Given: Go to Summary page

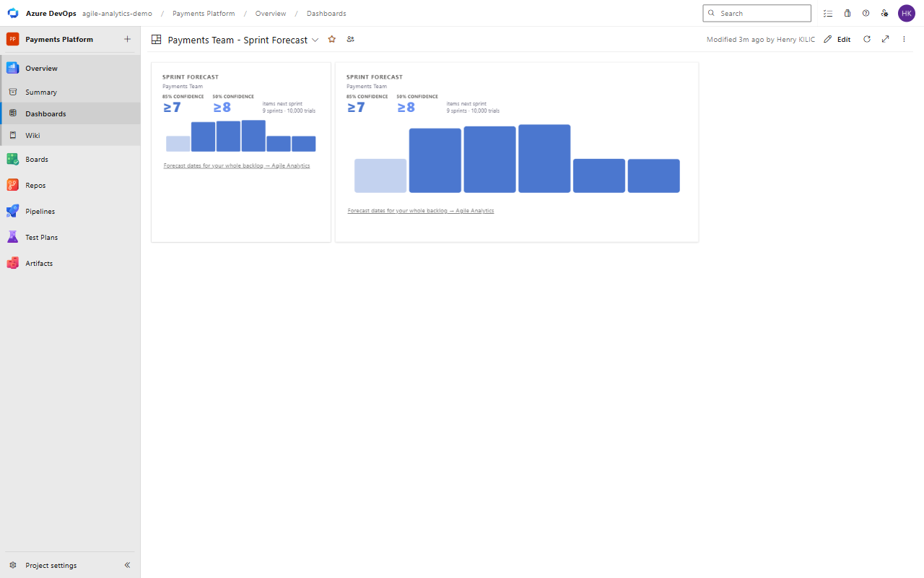Looking at the screenshot, I should click(x=70, y=92).
